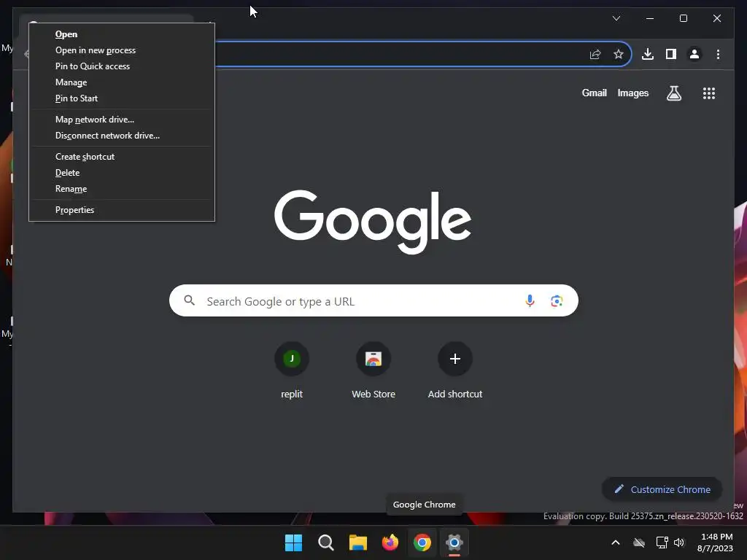Select Delete in context menu

click(x=122, y=173)
